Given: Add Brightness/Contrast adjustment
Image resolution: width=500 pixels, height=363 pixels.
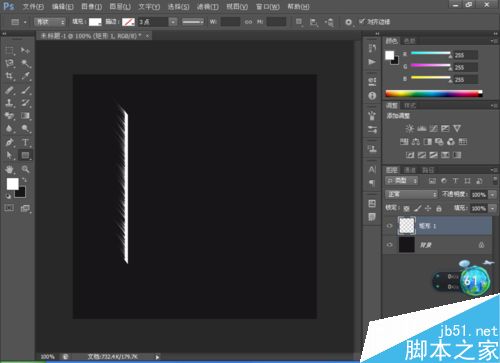Looking at the screenshot, I should [410, 129].
